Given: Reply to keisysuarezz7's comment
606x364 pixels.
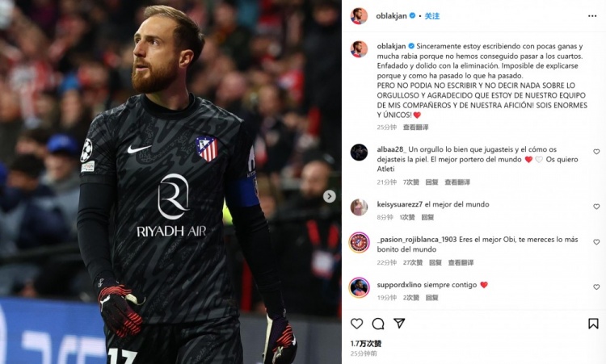Looking at the screenshot, I should (x=427, y=217).
